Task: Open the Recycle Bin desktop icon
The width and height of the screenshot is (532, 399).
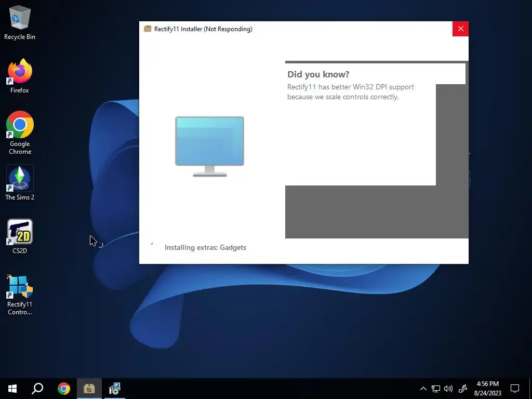Action: tap(20, 23)
